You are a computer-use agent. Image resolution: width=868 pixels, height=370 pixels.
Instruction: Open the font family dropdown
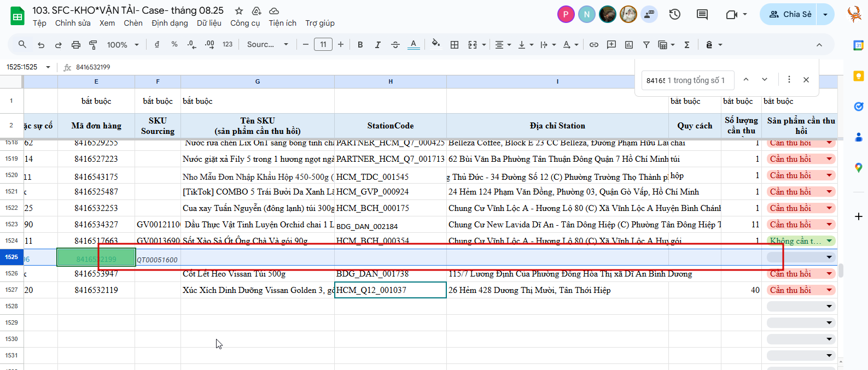(x=267, y=44)
